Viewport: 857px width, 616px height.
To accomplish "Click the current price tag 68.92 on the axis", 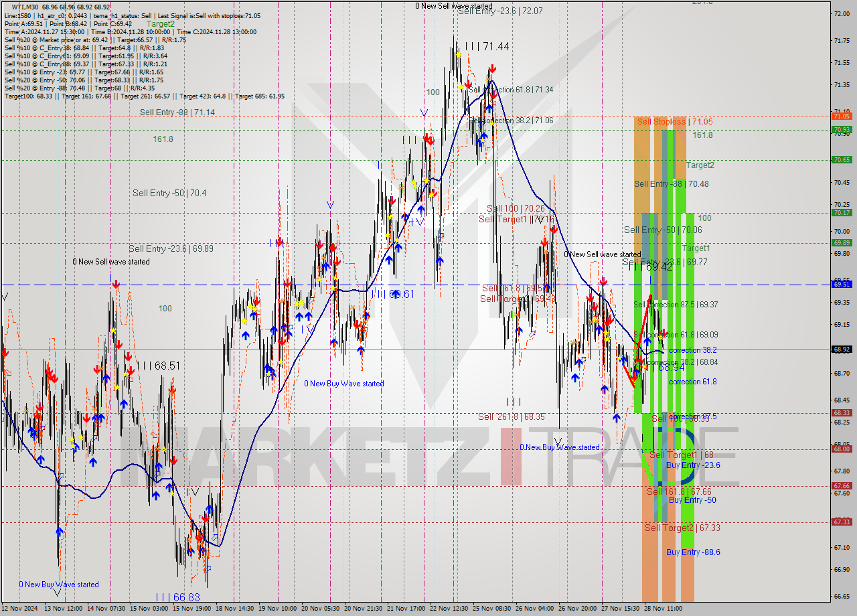I will click(842, 349).
